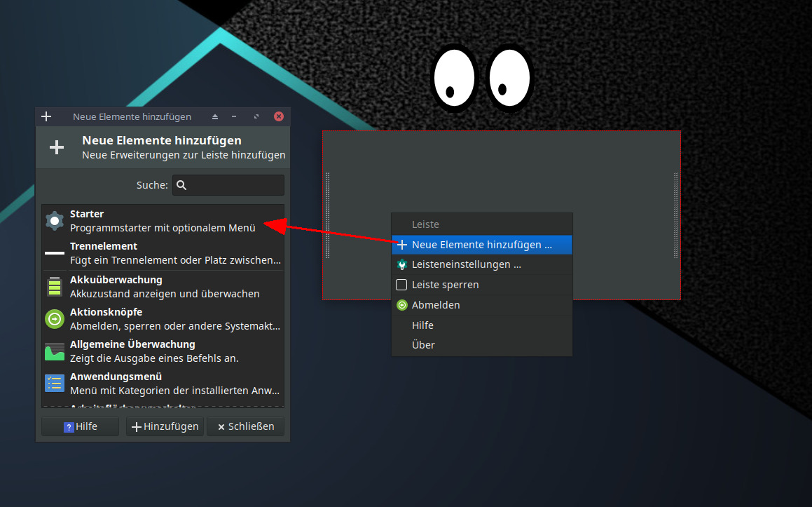
Task: Select the Trennelement separator icon
Action: (55, 253)
